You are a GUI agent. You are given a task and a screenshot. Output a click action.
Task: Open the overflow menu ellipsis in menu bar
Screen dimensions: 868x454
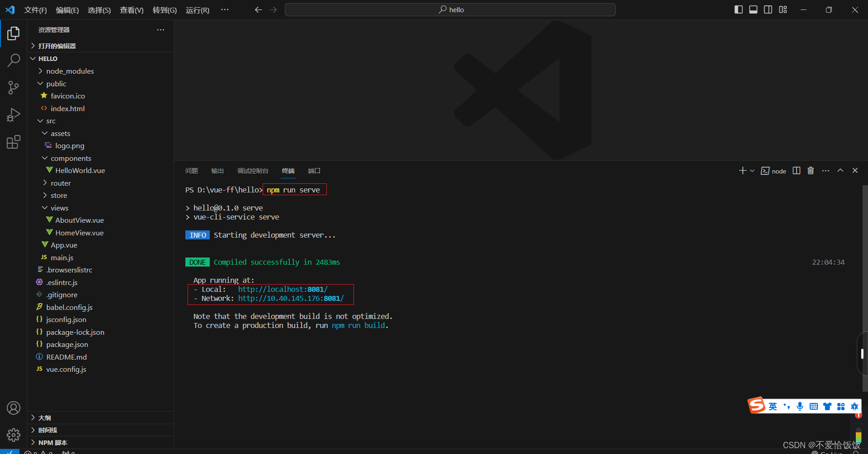pyautogui.click(x=225, y=9)
